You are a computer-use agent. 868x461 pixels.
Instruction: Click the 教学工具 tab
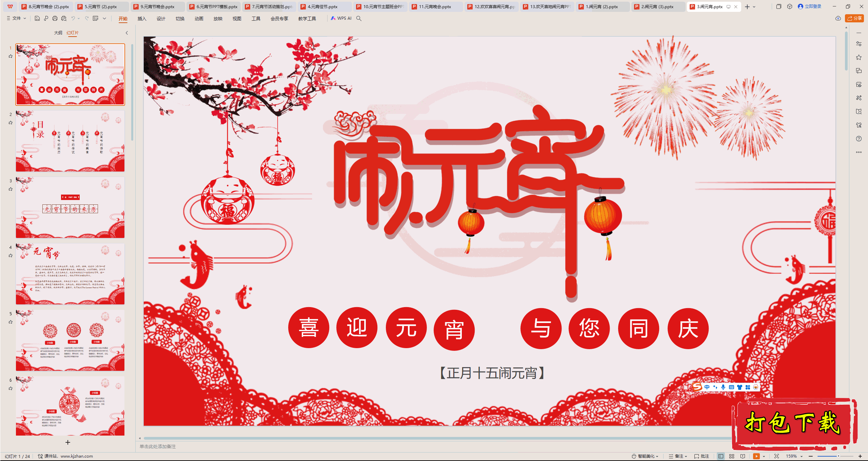[307, 19]
